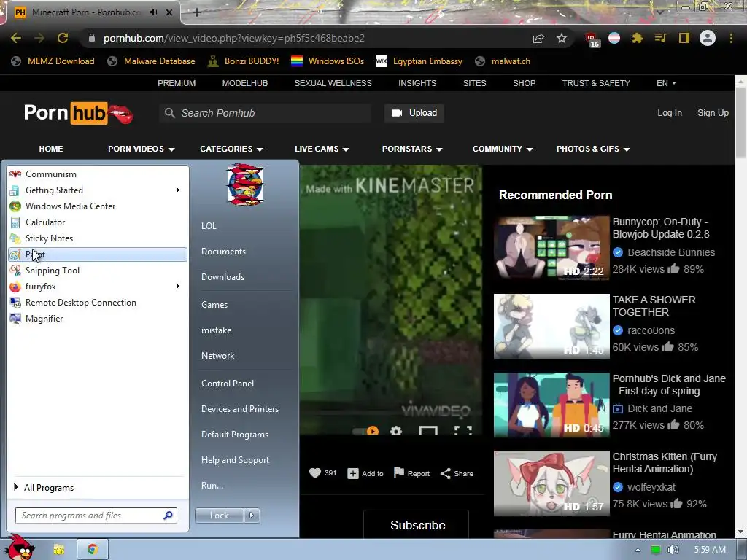Click the Windows Start orb on taskbar
The image size is (747, 560).
(x=20, y=548)
